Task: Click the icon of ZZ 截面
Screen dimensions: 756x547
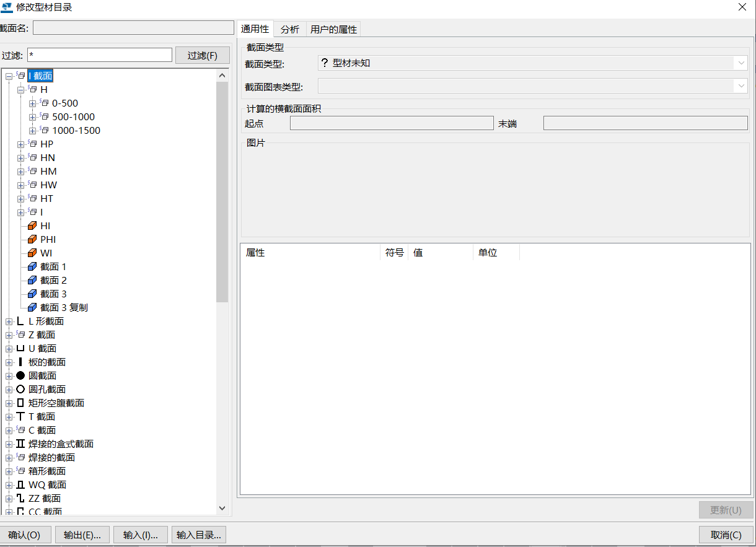Action: (20, 498)
